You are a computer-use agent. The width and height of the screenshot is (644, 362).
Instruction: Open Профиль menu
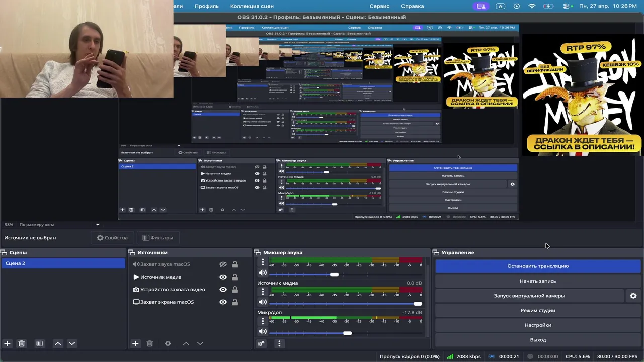point(206,6)
